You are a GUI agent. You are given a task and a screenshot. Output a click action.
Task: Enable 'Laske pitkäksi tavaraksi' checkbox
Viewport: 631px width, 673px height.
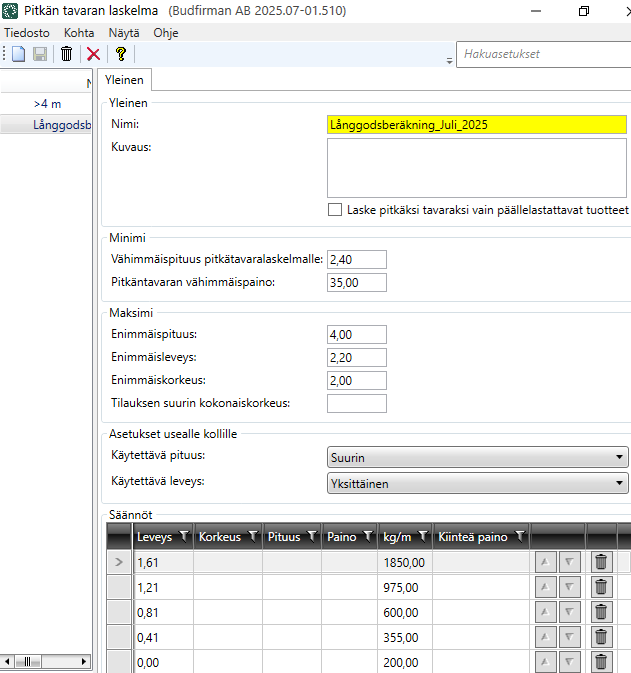point(335,210)
